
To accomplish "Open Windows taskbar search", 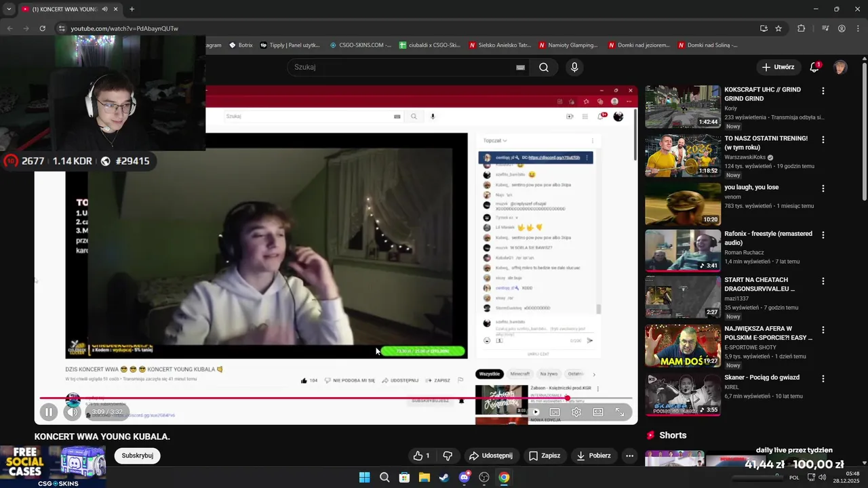I will pos(384,477).
